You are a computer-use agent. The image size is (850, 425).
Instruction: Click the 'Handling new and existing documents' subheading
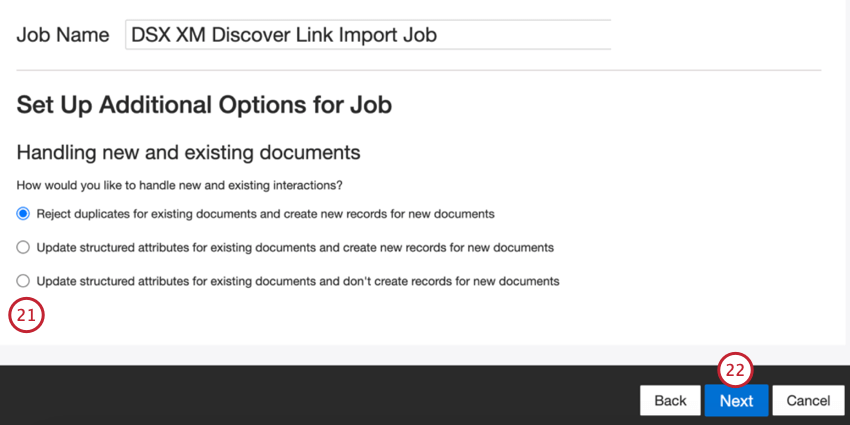tap(188, 153)
